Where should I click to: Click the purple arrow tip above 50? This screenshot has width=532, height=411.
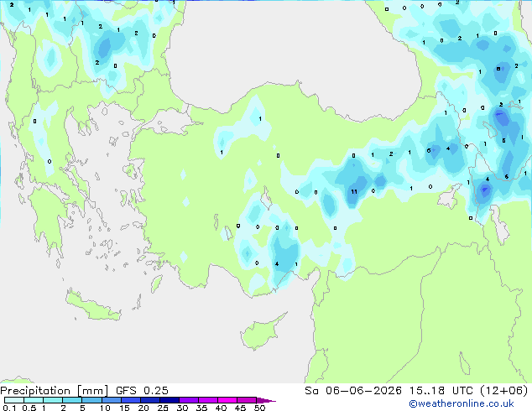266,400
